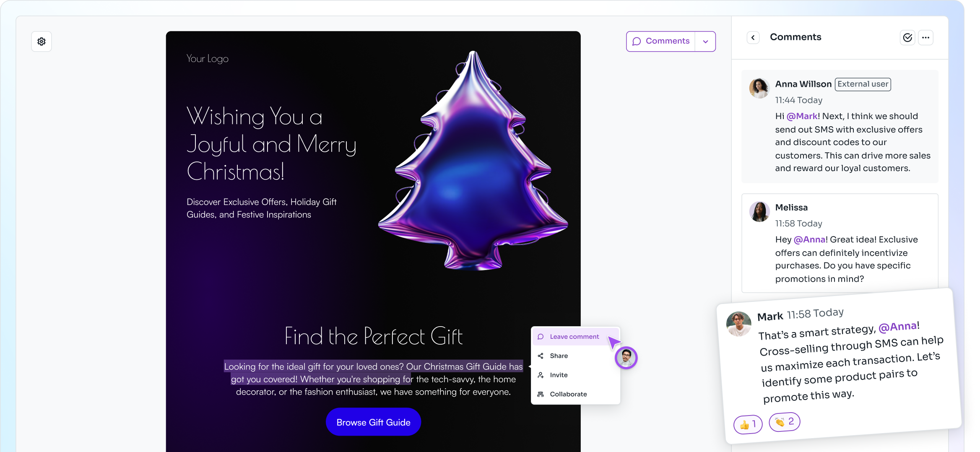Toggle the clapping hands reaction with count 2

click(x=785, y=422)
